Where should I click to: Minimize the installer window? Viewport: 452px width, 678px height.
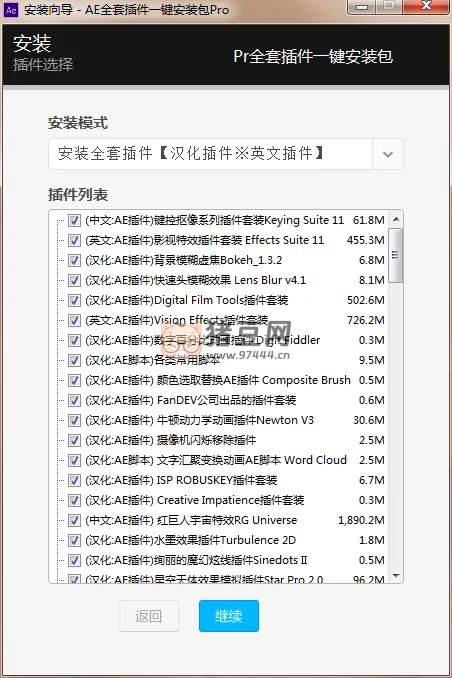(x=362, y=6)
